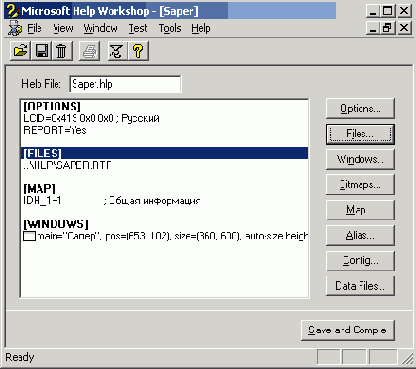Restore the inner Saper document window
416x369 pixels.
tap(388, 28)
